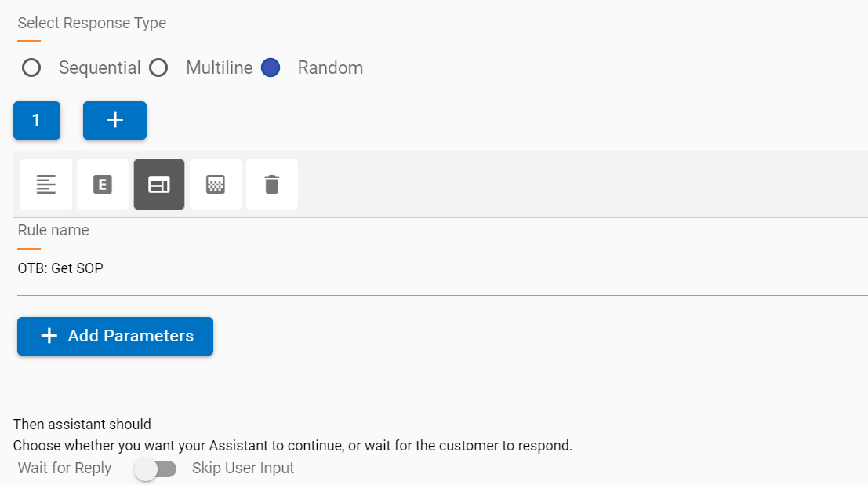
Task: Select the Multiline response type
Action: [158, 67]
